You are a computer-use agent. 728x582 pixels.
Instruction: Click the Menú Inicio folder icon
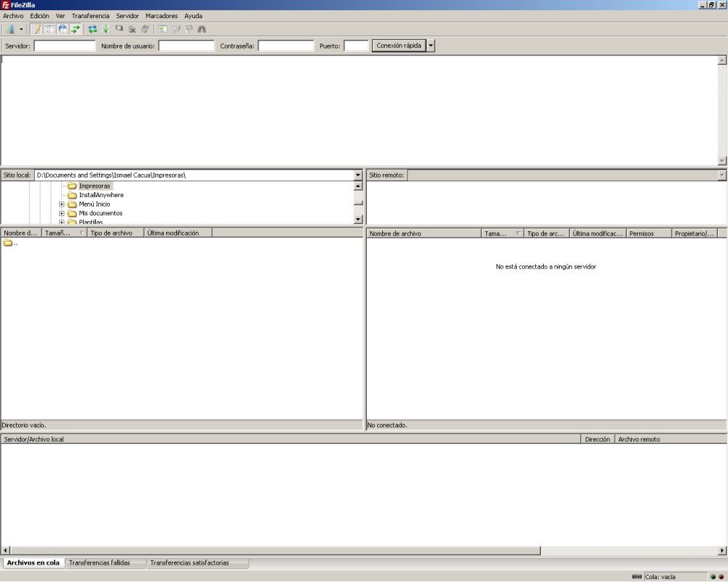[x=72, y=204]
